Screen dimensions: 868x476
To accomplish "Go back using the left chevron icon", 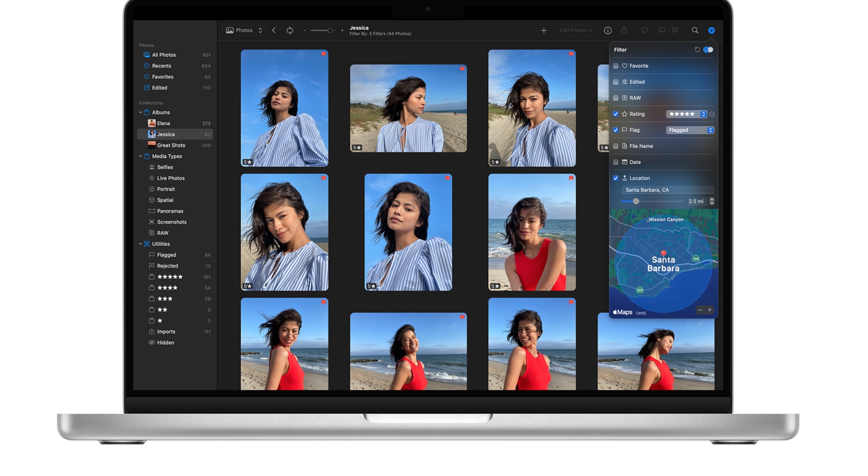I will (274, 30).
